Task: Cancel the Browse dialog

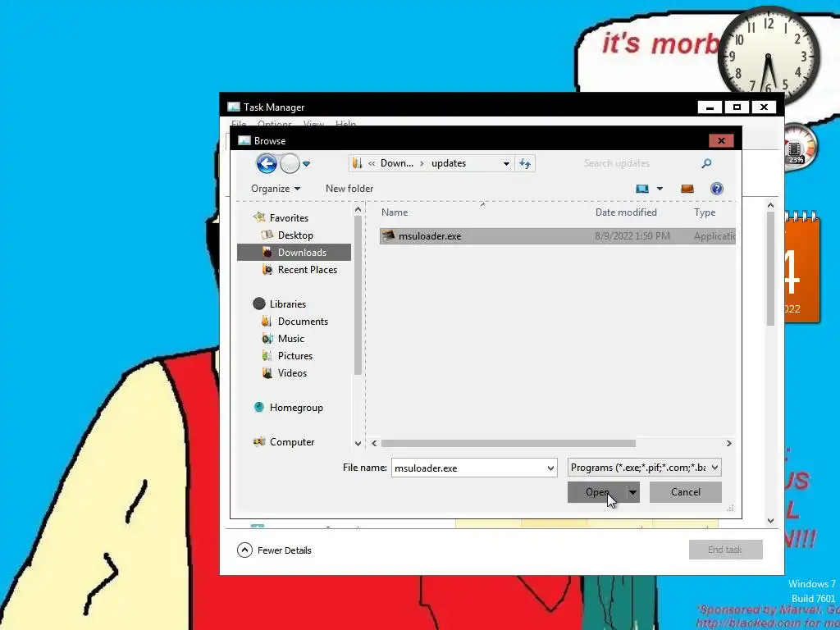Action: point(686,492)
